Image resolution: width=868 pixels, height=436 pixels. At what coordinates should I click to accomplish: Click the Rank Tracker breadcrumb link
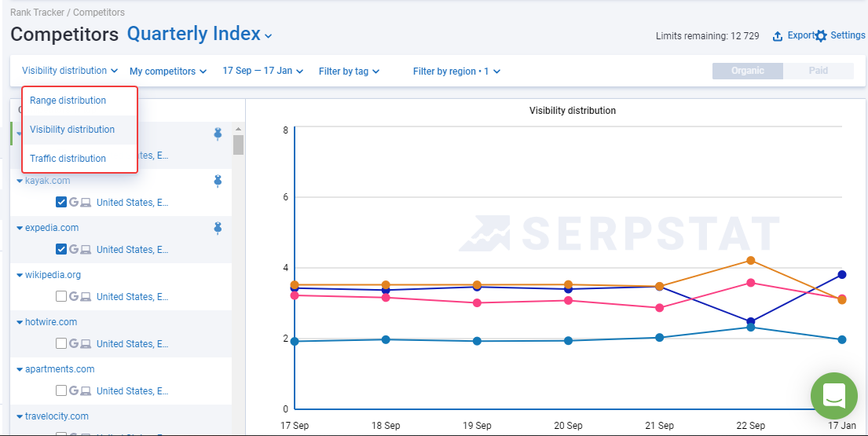click(x=37, y=12)
